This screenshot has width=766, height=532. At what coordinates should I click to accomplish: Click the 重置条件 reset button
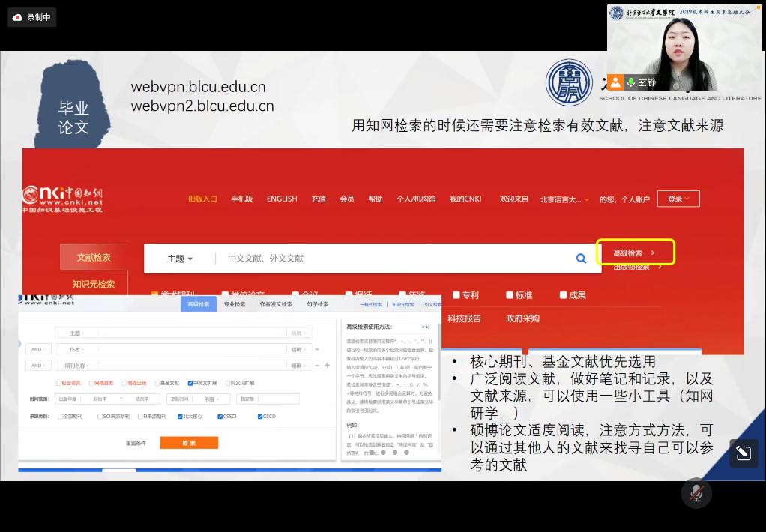[x=136, y=443]
